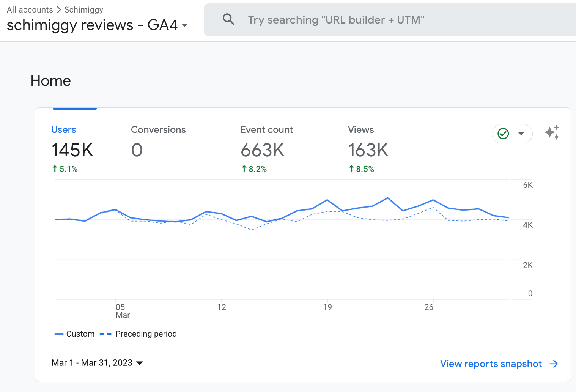Open the schimiggy reviews - GA4 property selector
The width and height of the screenshot is (576, 392).
97,25
